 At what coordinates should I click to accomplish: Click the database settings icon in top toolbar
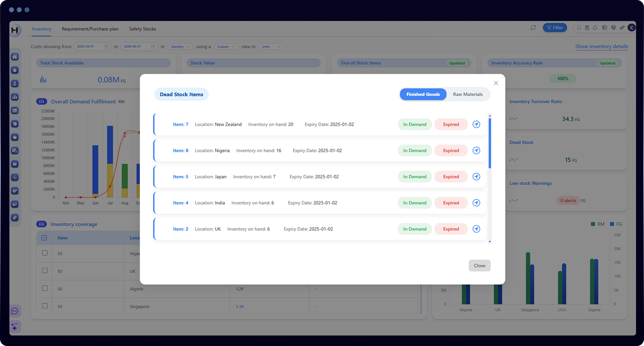(x=587, y=28)
